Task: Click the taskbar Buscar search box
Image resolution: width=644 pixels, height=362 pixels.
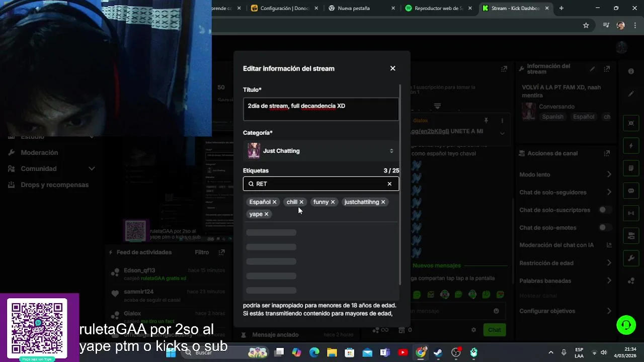Action: pyautogui.click(x=214, y=352)
